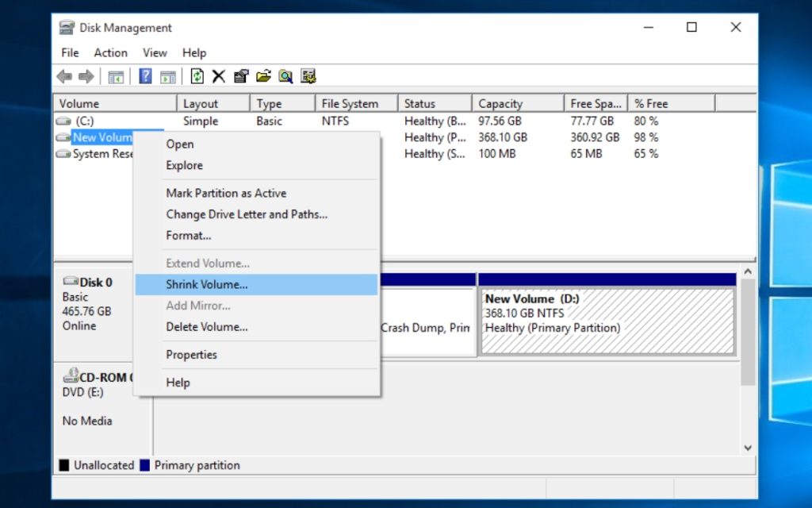Choose Format... in the context menu

tap(257, 235)
